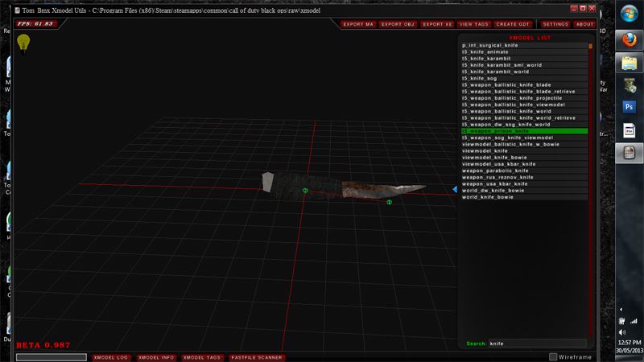
Task: Click the EXPORT XE button
Action: pos(437,24)
